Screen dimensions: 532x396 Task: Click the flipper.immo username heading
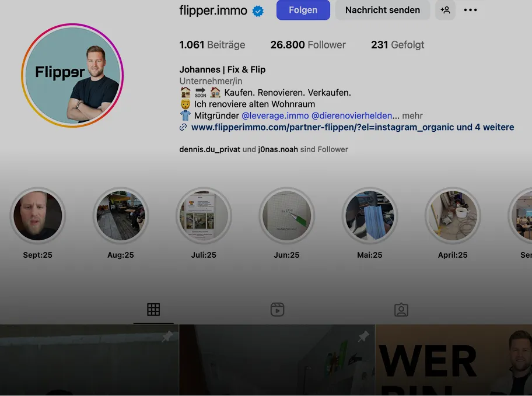pyautogui.click(x=213, y=10)
